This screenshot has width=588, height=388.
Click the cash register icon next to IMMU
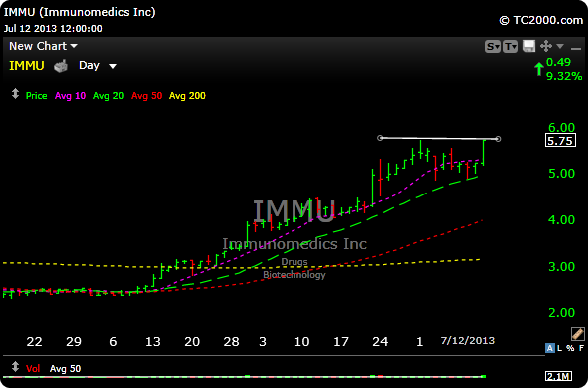tap(61, 66)
